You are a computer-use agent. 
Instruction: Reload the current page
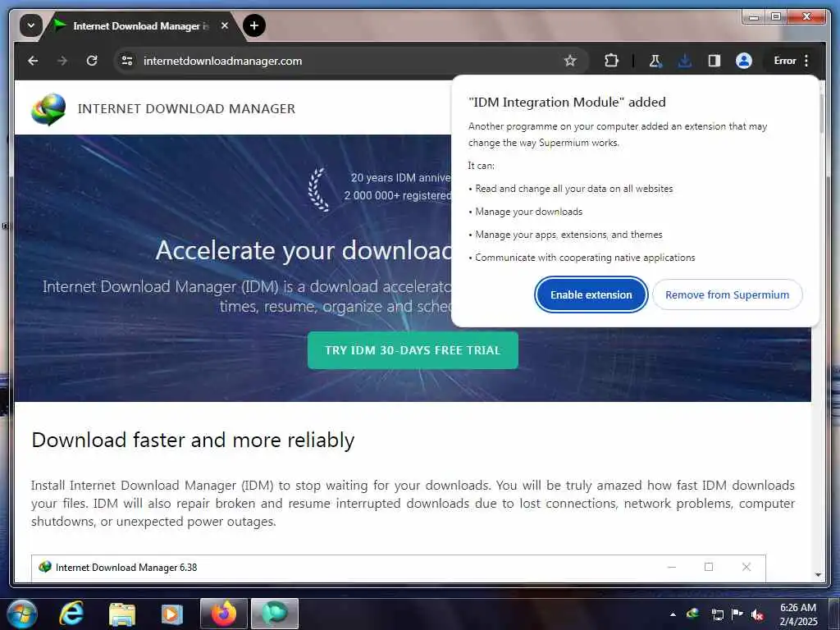tap(92, 61)
